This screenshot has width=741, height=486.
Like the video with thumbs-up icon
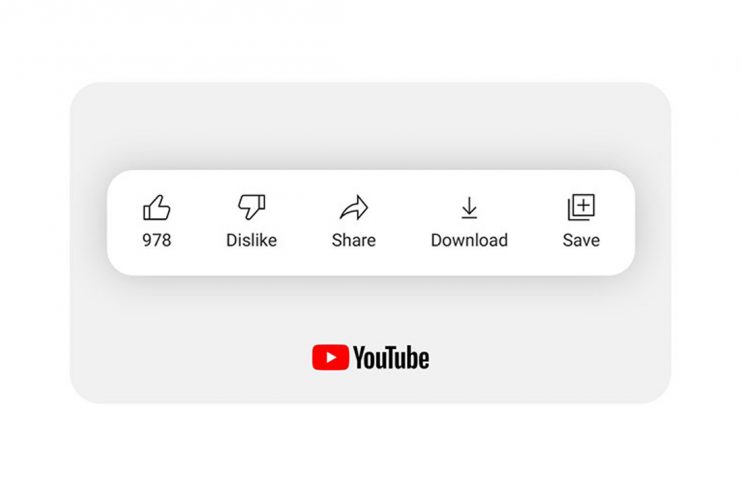(156, 208)
